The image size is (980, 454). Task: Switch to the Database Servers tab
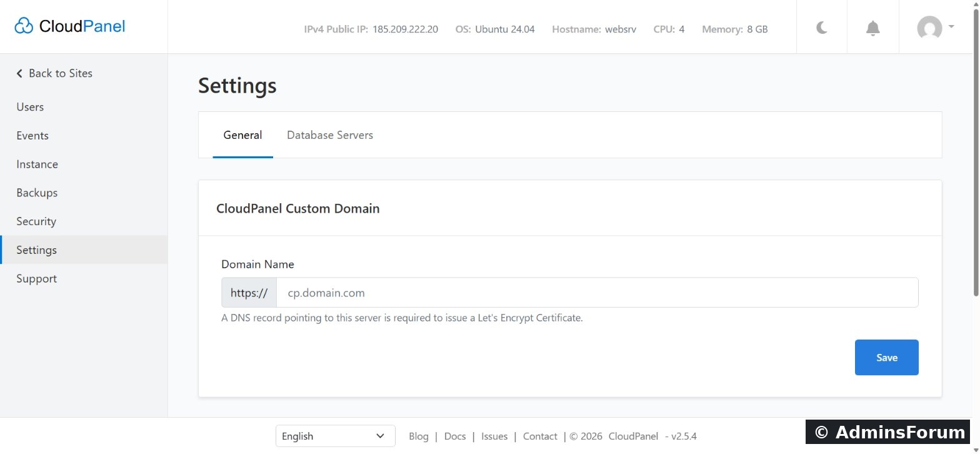(x=330, y=135)
